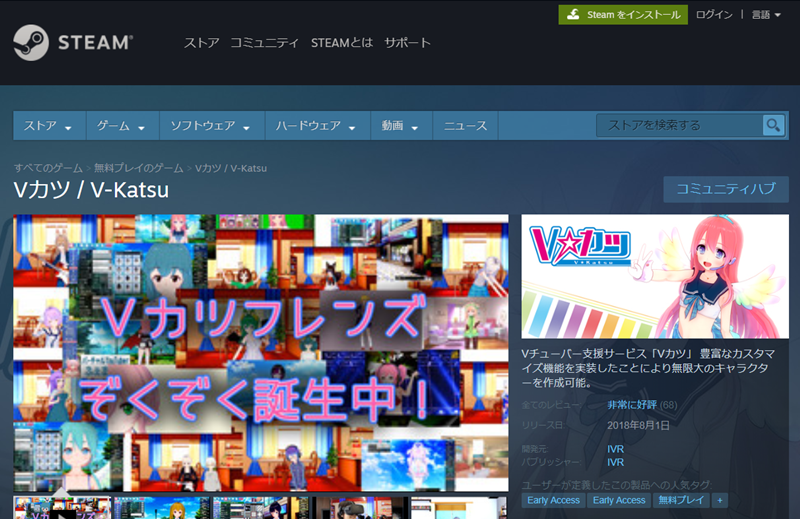The height and width of the screenshot is (519, 800).
Task: Click the ストアを検索する search field
Action: coord(679,125)
